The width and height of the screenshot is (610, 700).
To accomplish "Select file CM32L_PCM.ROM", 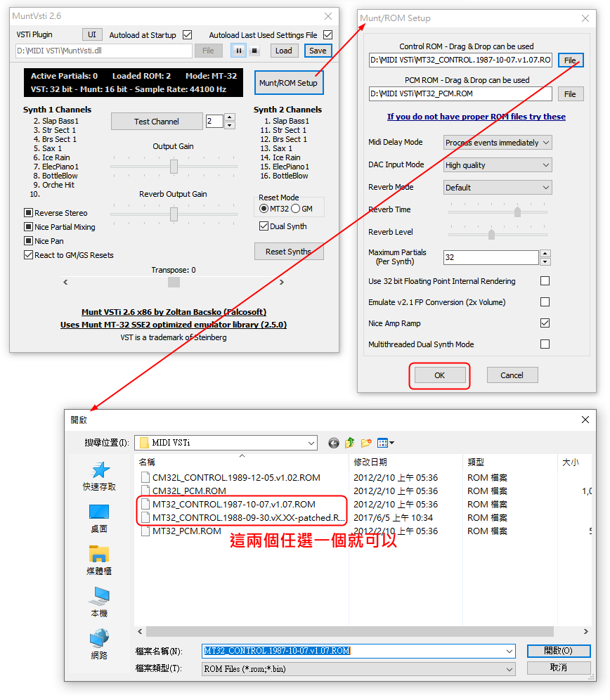I will tap(189, 491).
